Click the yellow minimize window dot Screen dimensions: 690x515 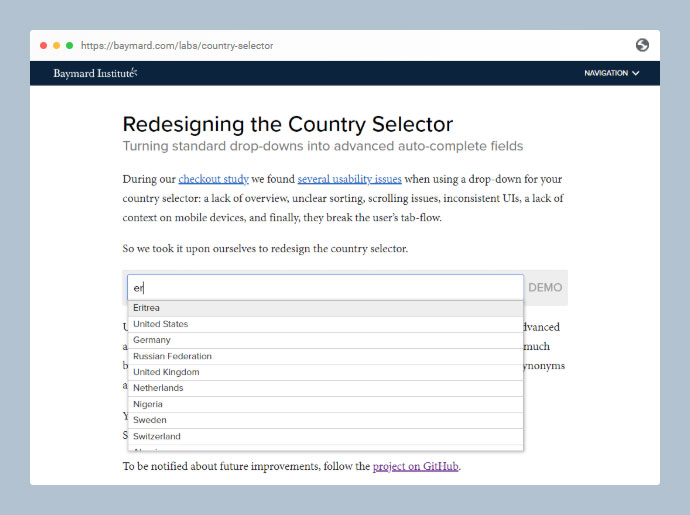(x=56, y=45)
